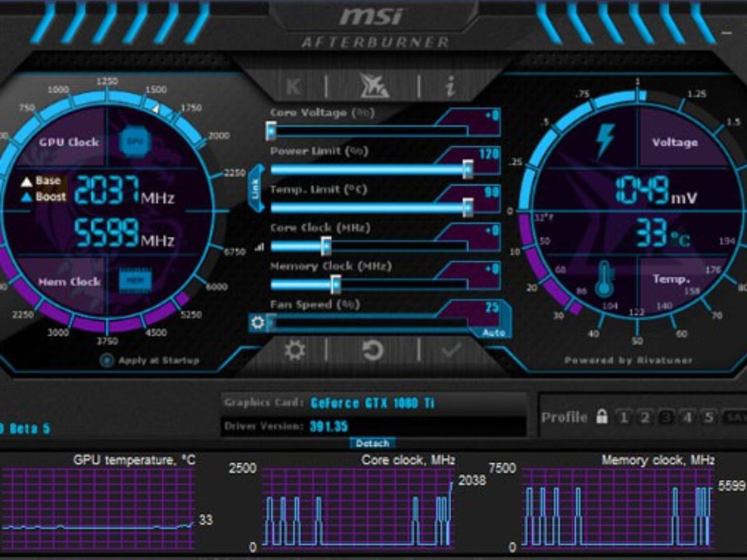This screenshot has width=747, height=560.
Task: Toggle Auto fan speed mode
Action: coord(494,333)
